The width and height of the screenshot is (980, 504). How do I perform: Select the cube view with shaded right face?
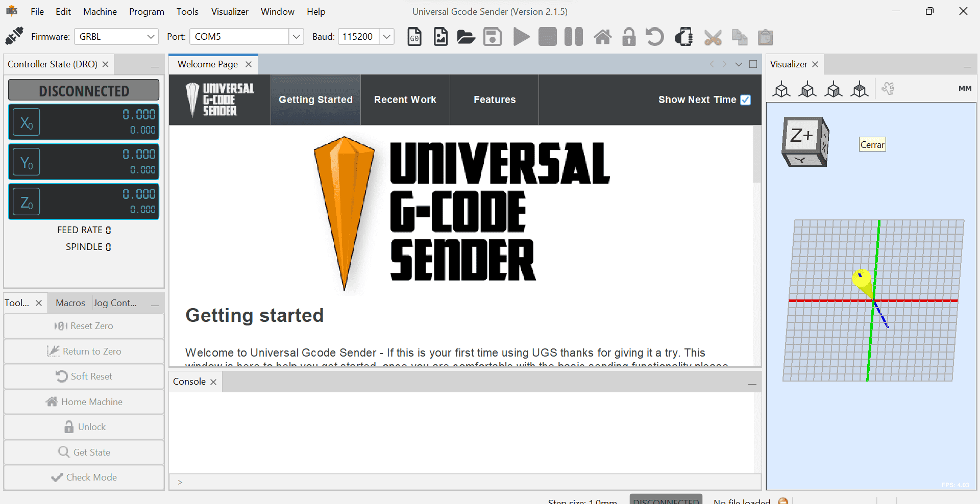[834, 89]
